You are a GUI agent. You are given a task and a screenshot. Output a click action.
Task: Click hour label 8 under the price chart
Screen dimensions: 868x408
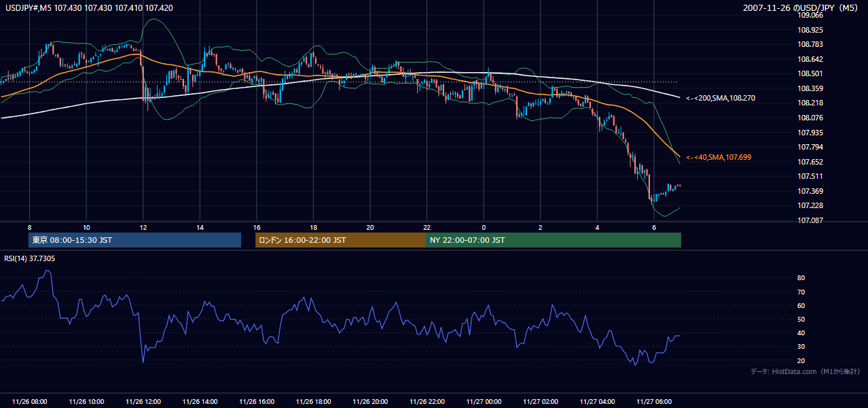[x=29, y=227]
